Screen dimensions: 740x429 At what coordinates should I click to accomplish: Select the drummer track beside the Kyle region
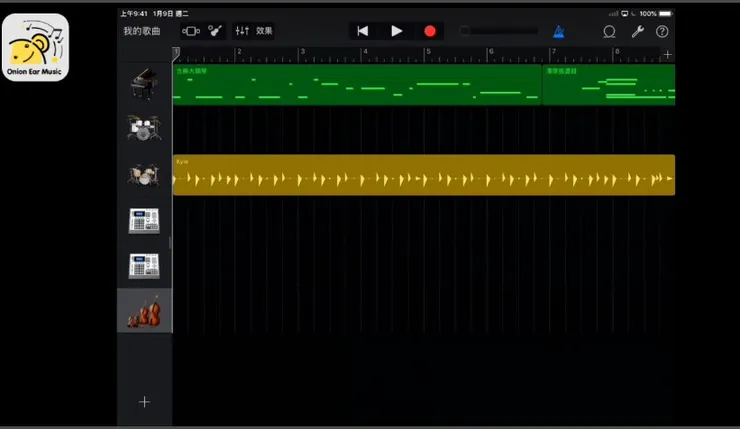(144, 175)
